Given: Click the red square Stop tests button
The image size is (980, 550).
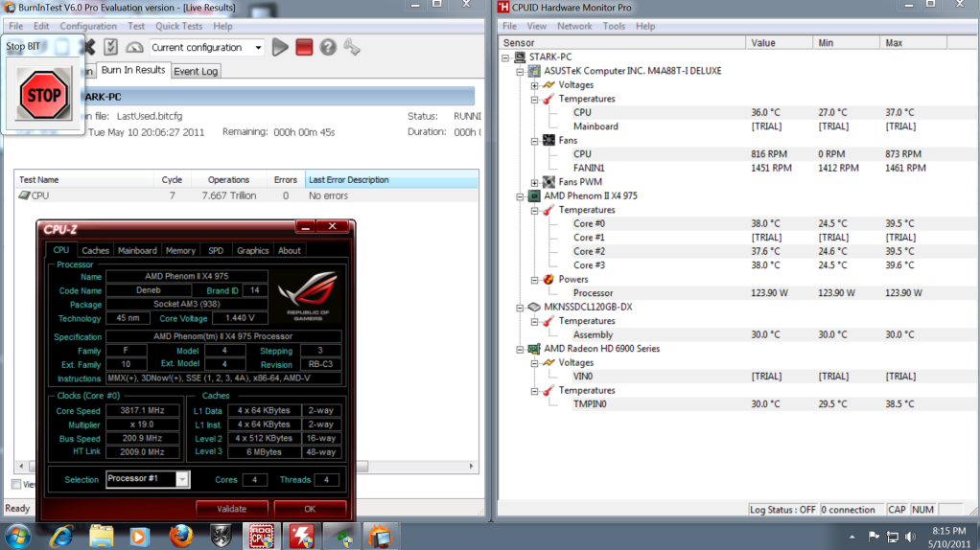Looking at the screenshot, I should click(x=304, y=48).
